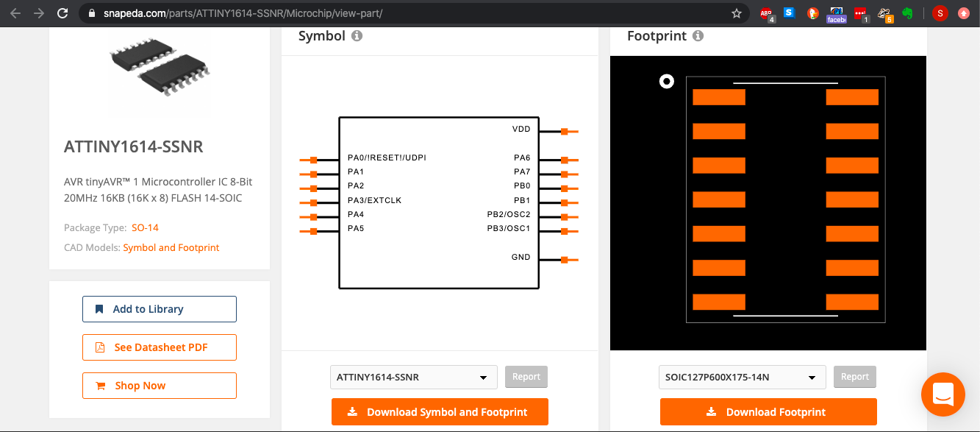
Task: Click the PA5 pin label
Action: (356, 228)
